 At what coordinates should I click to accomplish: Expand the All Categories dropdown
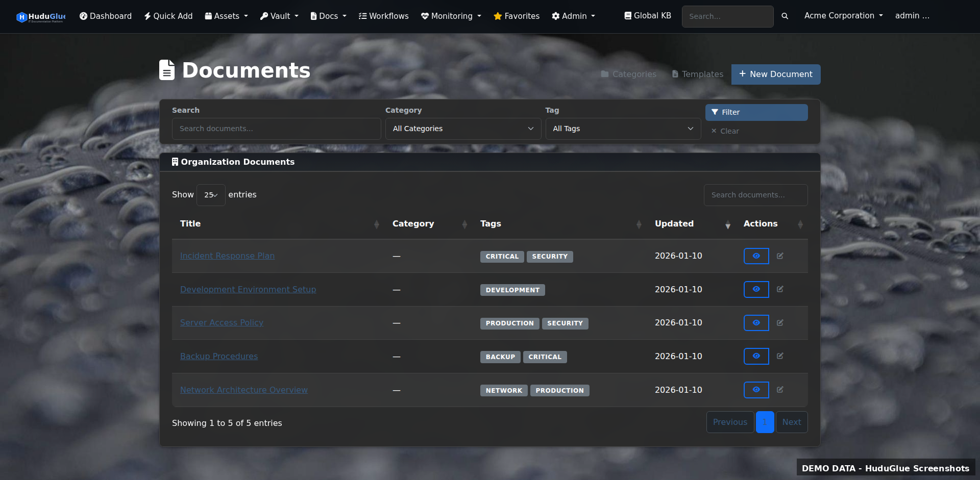[462, 129]
